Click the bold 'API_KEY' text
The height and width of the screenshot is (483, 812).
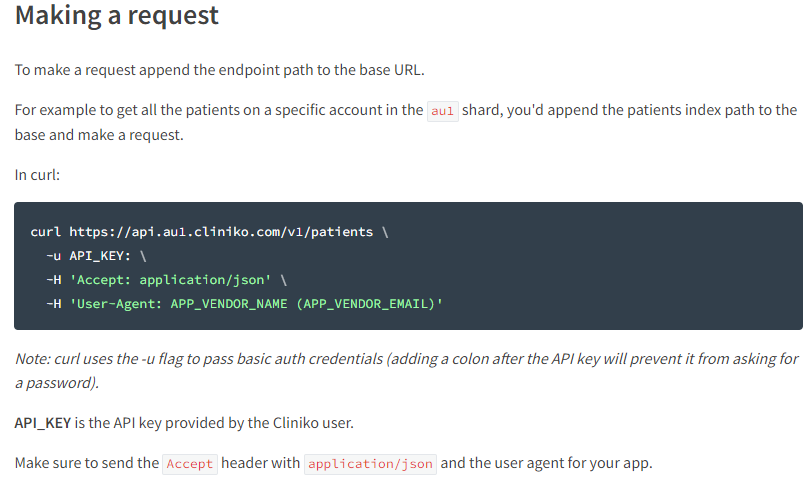pos(42,423)
